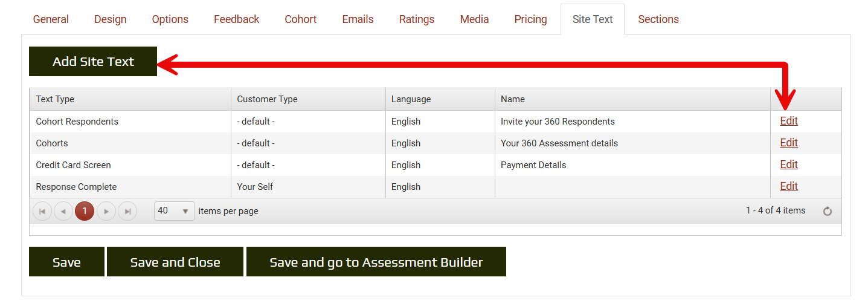868x306 pixels.
Task: Switch to the Emails tab
Action: tap(358, 19)
